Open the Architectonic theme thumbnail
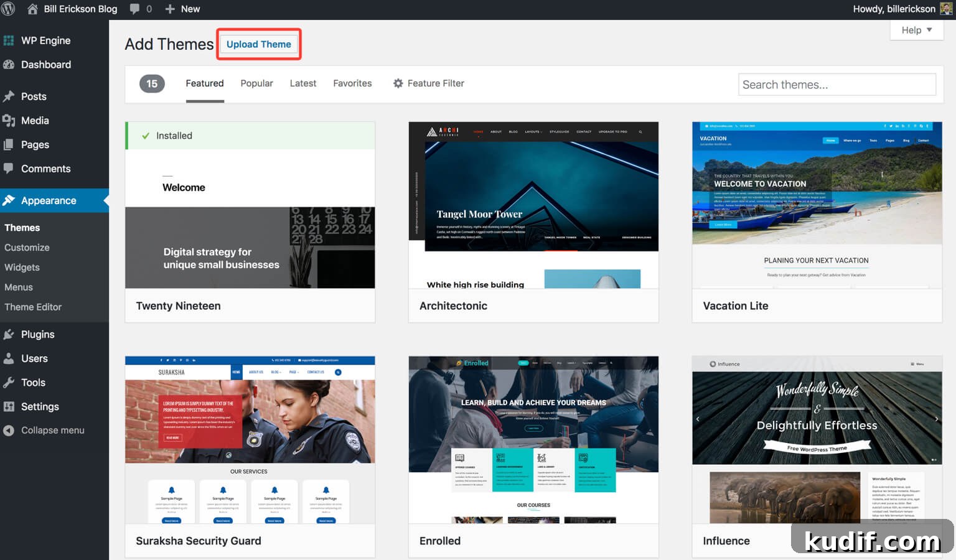 point(533,205)
